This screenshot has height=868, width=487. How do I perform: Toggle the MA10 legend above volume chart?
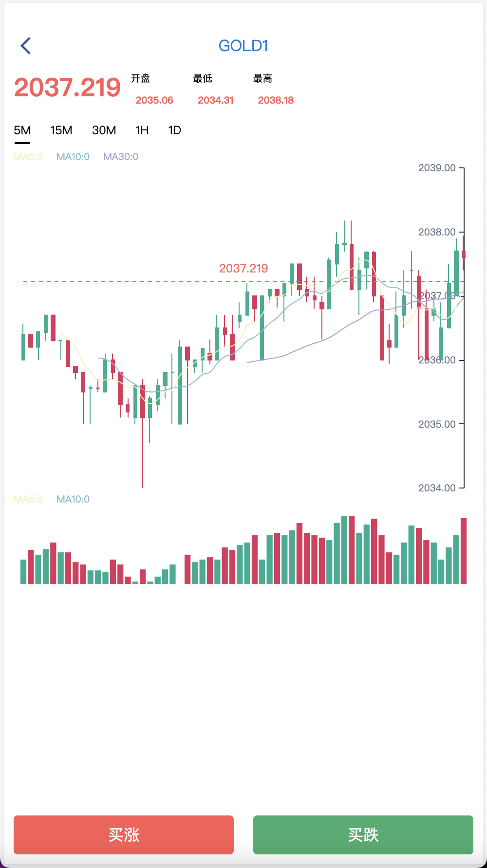73,499
